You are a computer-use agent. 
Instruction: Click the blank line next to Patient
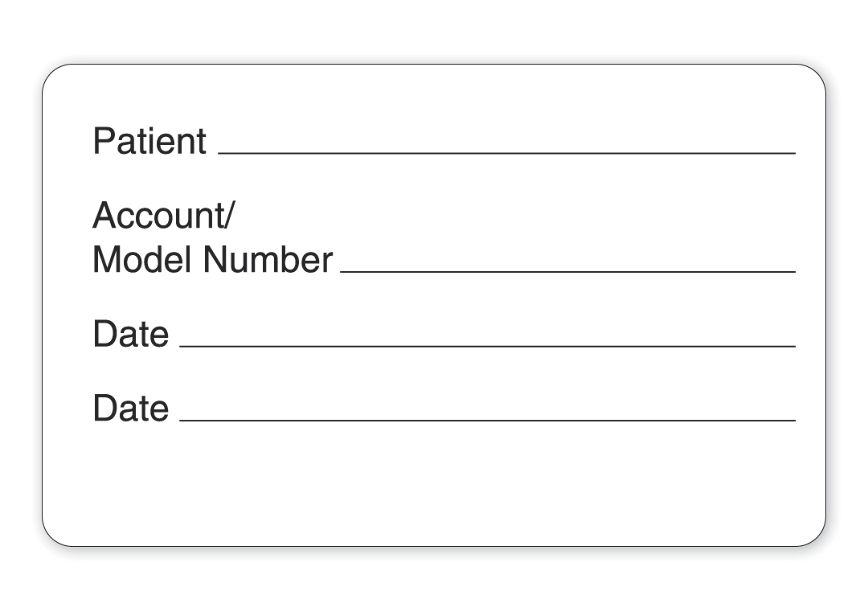(x=506, y=152)
